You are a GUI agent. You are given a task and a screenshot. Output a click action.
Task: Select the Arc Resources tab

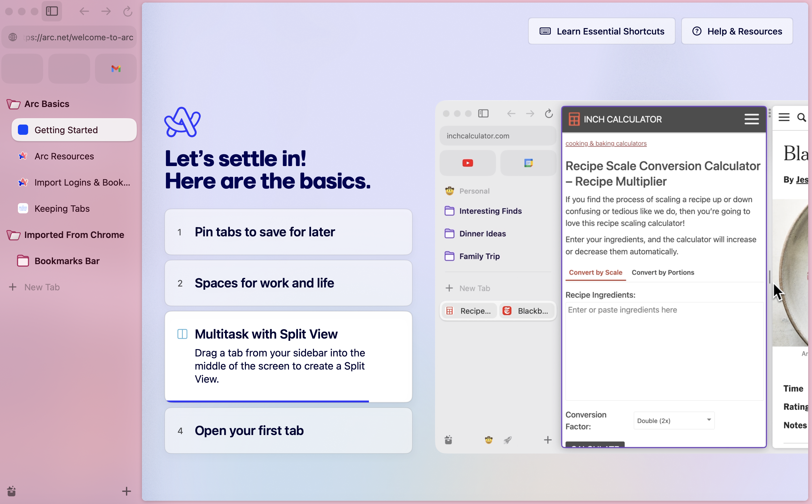[64, 156]
